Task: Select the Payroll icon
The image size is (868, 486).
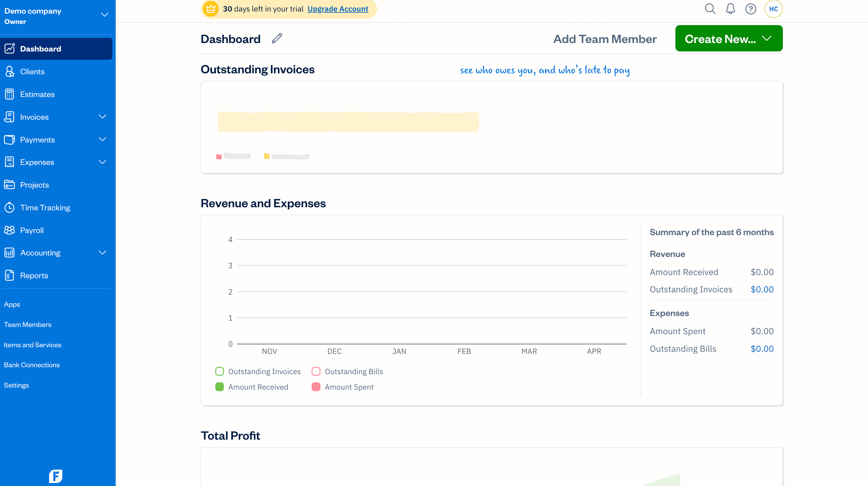Action: coord(9,230)
